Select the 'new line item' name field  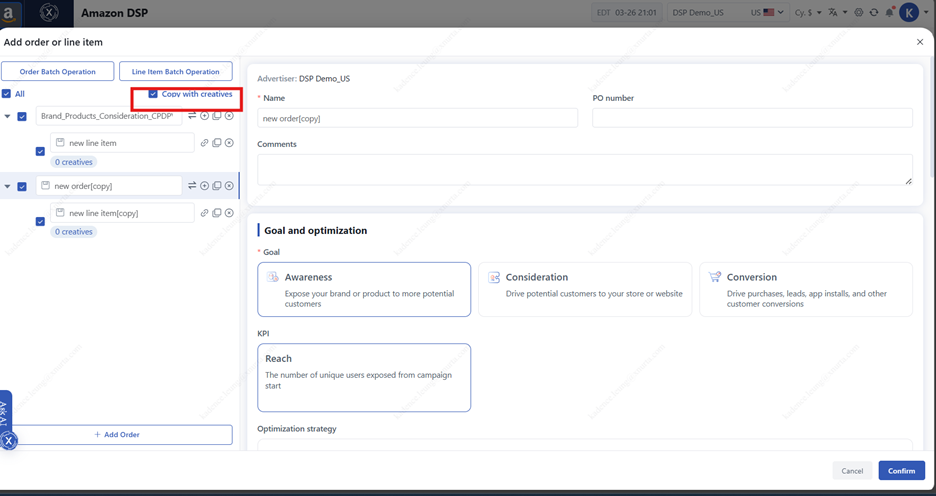click(122, 143)
